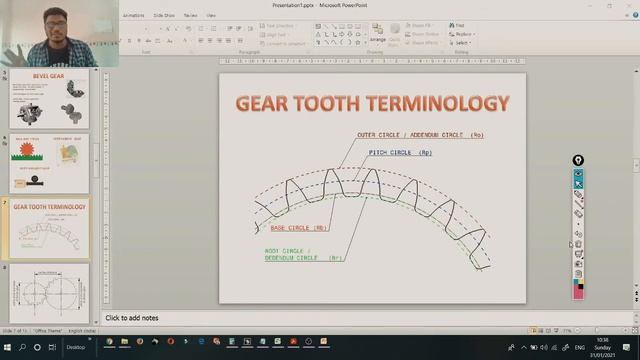Click the Desktop toolbar label on taskbar
The height and width of the screenshot is (360, 640).
tap(76, 347)
